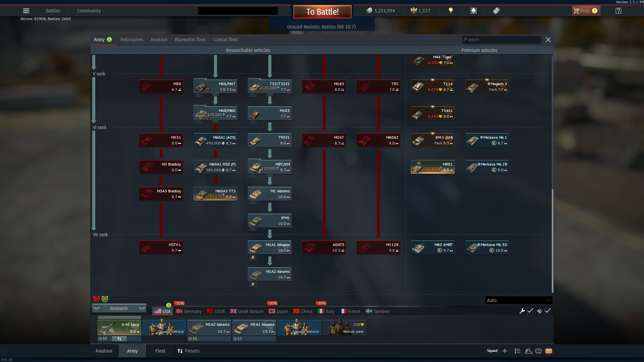Select the Sweden nation tab
Image resolution: width=644 pixels, height=362 pixels.
(377, 311)
